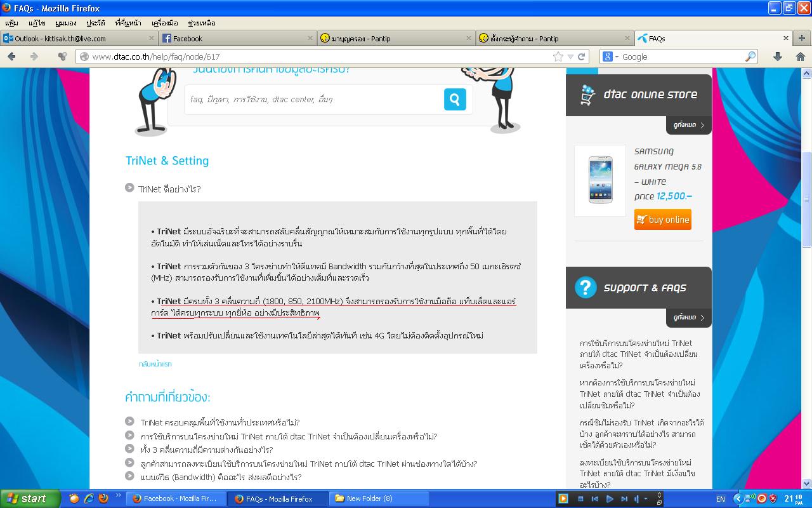The width and height of the screenshot is (812, 508).
Task: Click the site identity icon in address bar
Action: click(83, 57)
